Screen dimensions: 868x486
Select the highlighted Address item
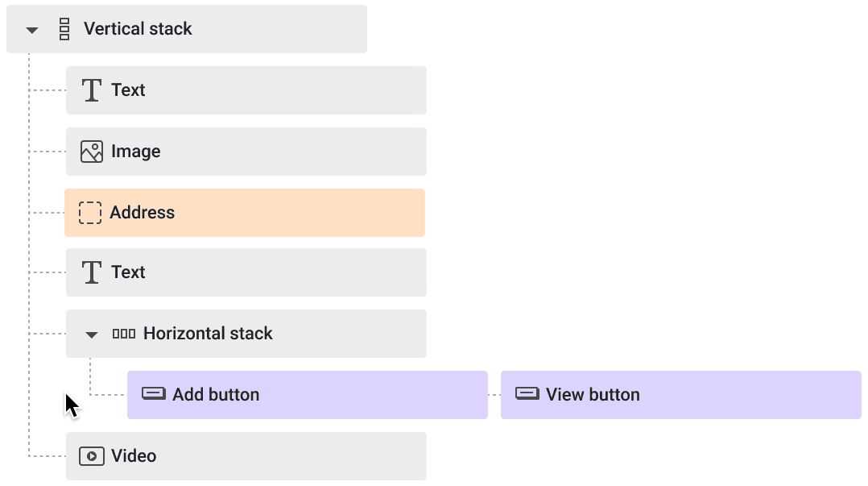(x=245, y=213)
